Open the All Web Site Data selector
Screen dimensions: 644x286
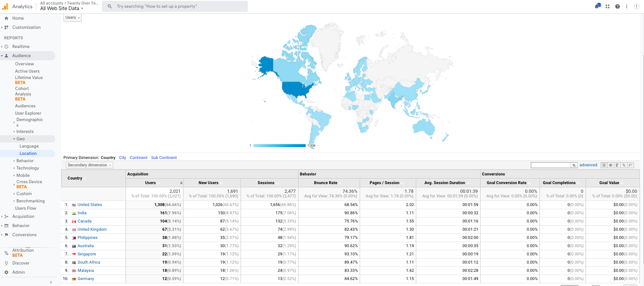point(62,8)
